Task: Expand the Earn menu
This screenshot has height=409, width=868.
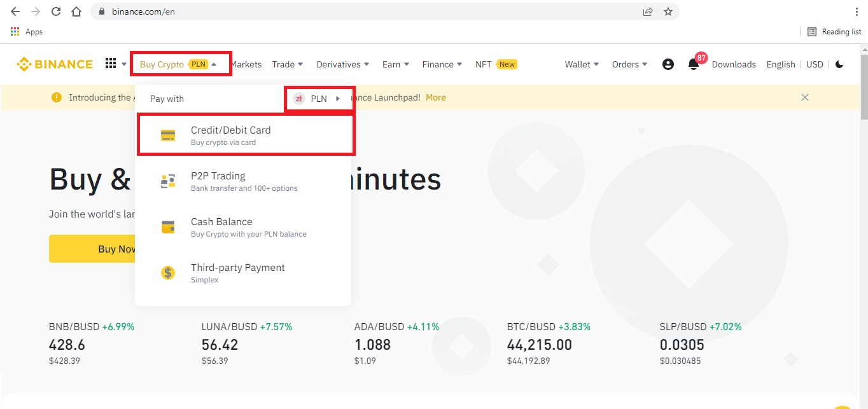Action: click(x=396, y=64)
